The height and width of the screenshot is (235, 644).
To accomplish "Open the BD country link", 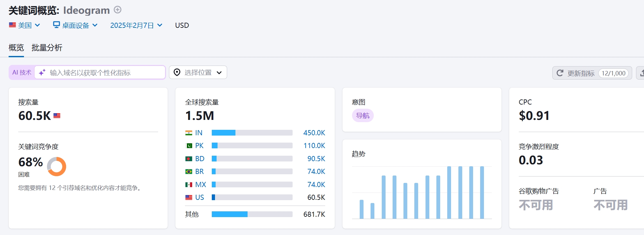I will tap(200, 159).
